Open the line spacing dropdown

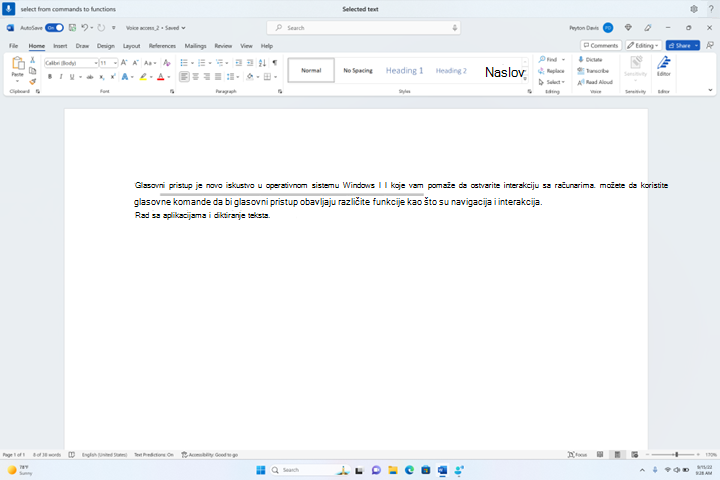(233, 77)
